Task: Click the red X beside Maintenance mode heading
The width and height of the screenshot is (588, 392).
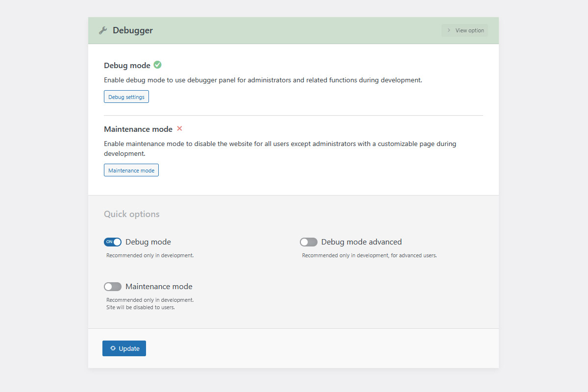Action: click(x=179, y=128)
